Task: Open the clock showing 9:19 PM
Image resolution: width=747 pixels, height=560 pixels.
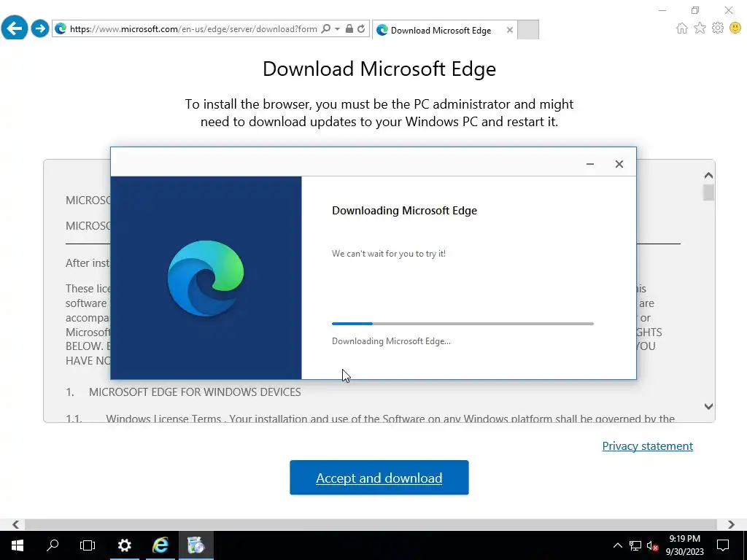Action: coord(684,545)
